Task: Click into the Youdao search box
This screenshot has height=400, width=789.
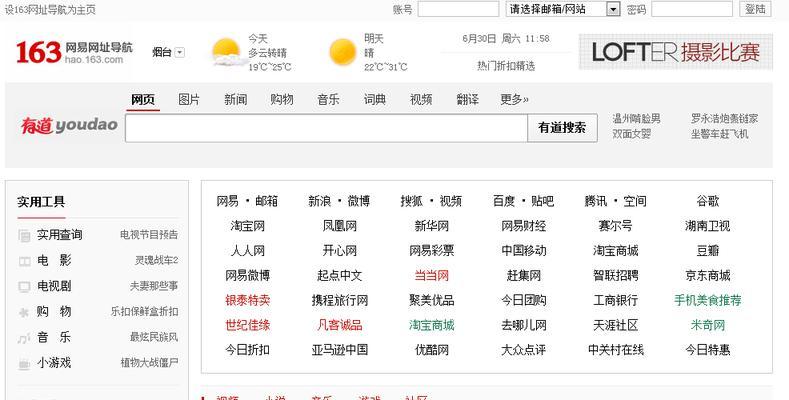Action: point(326,128)
